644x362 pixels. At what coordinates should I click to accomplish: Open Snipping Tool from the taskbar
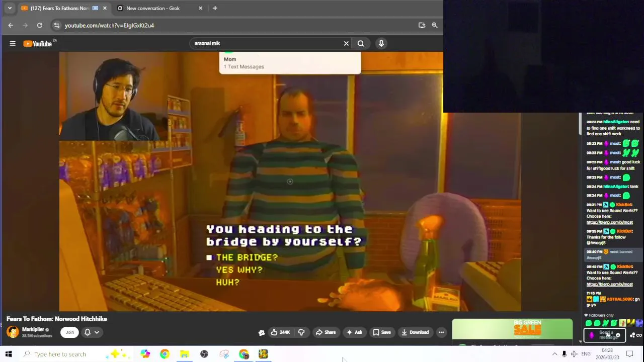pos(224,354)
